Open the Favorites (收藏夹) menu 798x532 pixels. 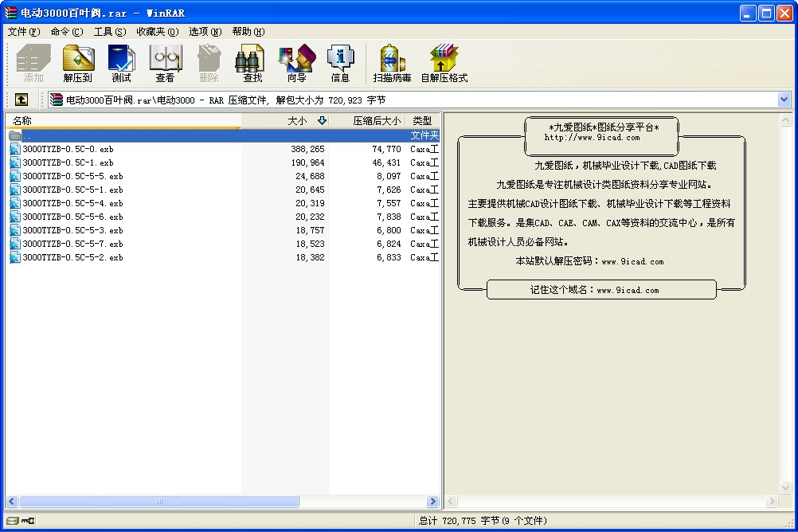coord(156,32)
